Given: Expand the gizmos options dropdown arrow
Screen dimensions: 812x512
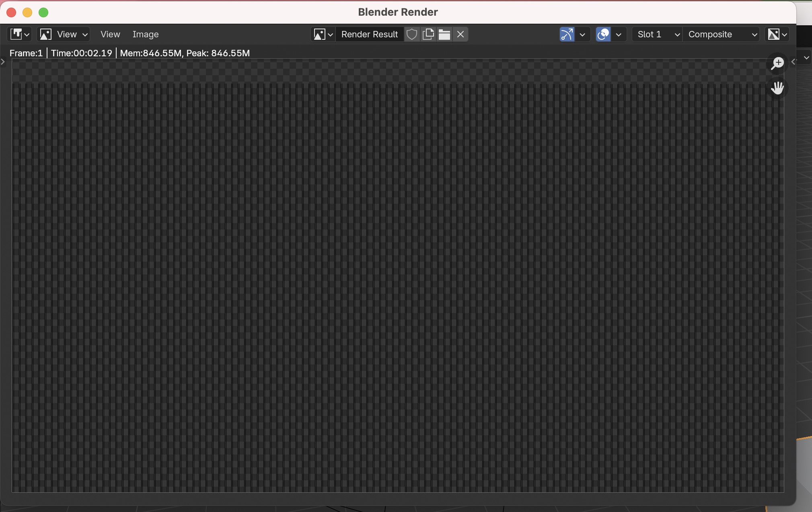Looking at the screenshot, I should coord(582,35).
